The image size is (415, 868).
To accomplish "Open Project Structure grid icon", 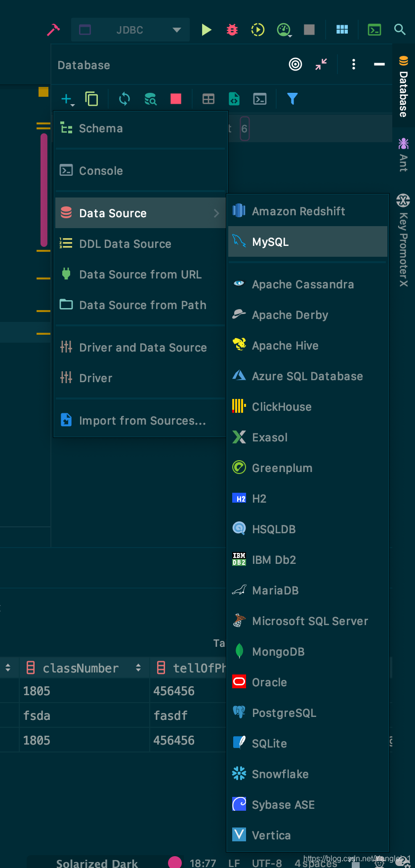I will coord(342,30).
